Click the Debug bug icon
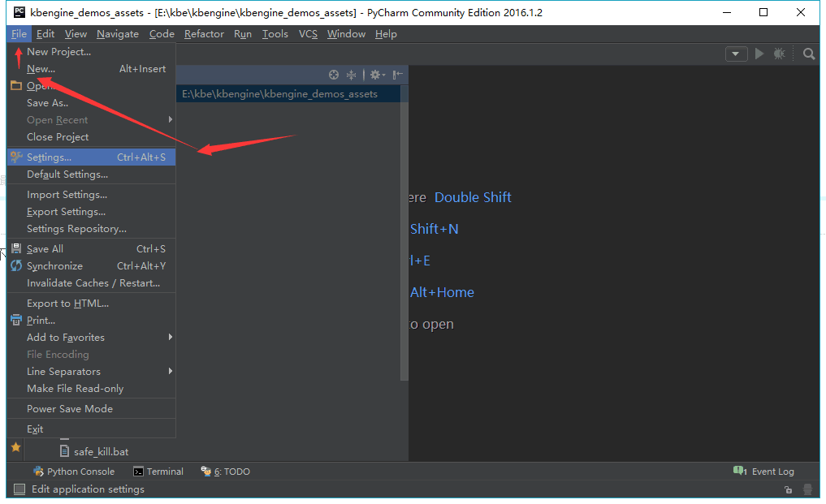 [x=779, y=54]
